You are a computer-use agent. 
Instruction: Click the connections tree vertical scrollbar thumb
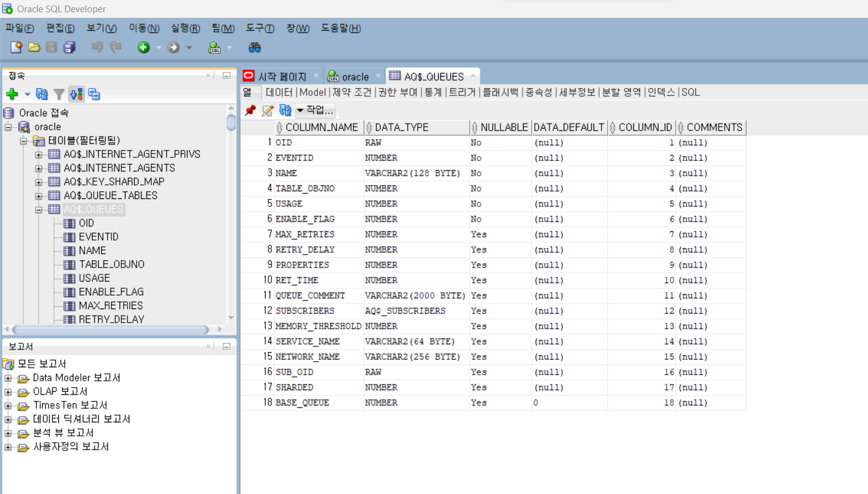[x=231, y=122]
